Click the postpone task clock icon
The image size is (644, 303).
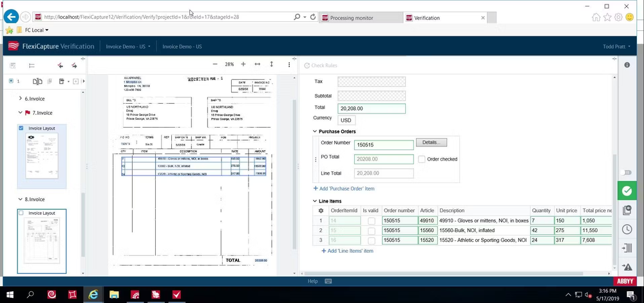click(627, 229)
